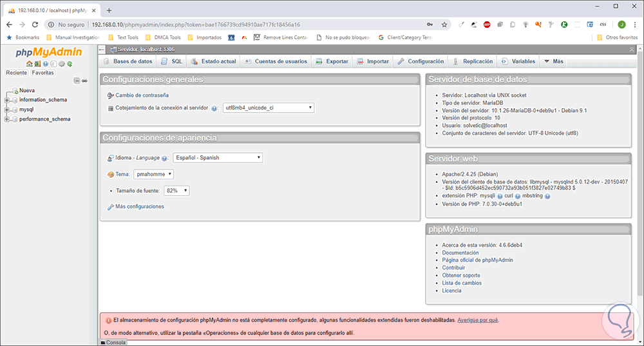Open the server connection collation dropdown
The height and width of the screenshot is (346, 644).
pos(268,108)
